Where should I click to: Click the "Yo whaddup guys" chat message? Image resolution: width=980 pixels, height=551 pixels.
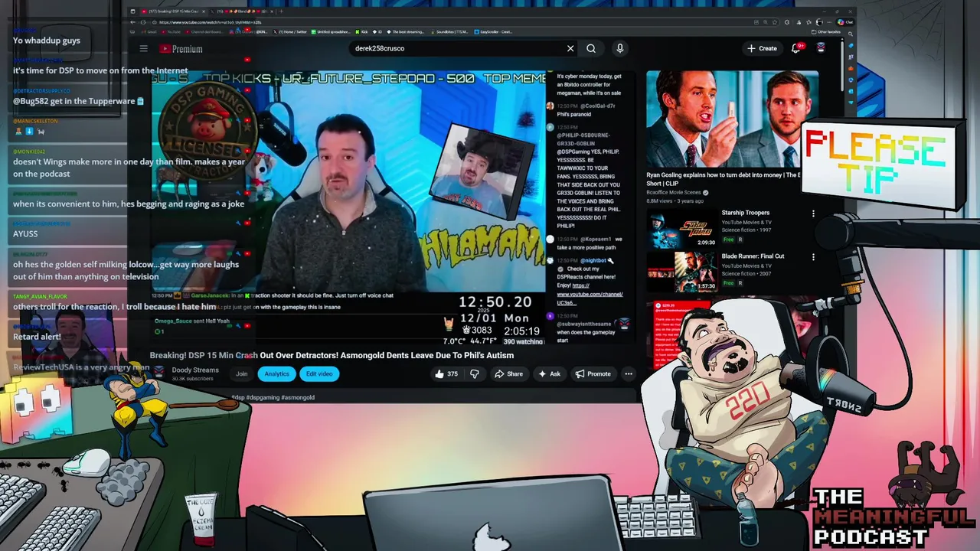pyautogui.click(x=46, y=41)
